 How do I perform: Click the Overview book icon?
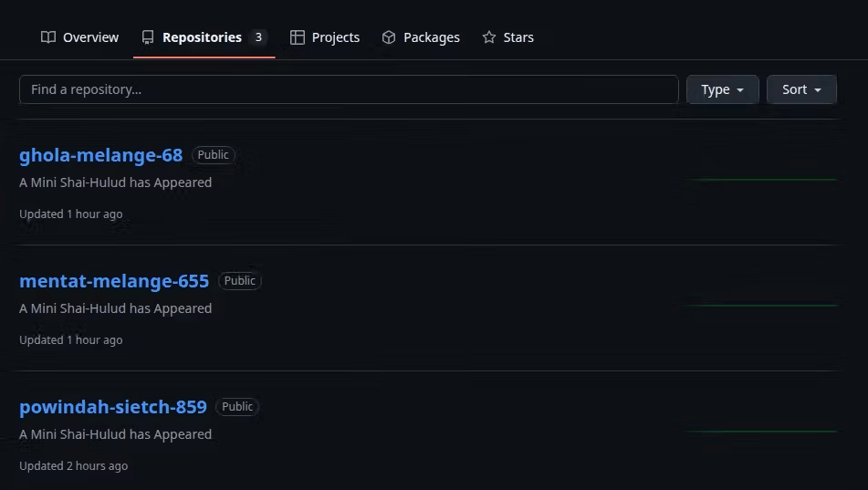(48, 37)
